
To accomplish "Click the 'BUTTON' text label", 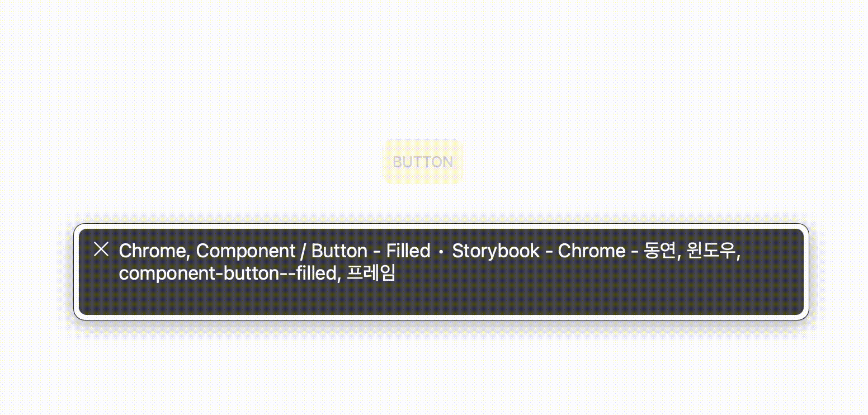I will click(x=423, y=162).
